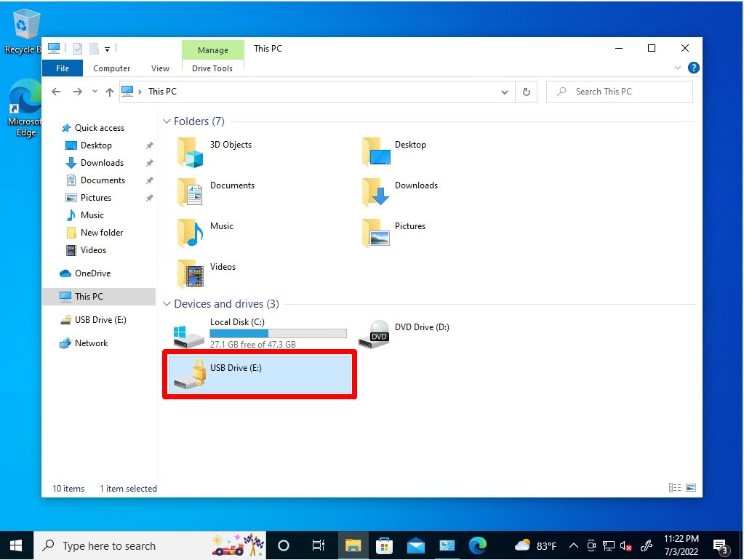This screenshot has height=560, width=744.
Task: Refresh the This PC view
Action: [527, 92]
